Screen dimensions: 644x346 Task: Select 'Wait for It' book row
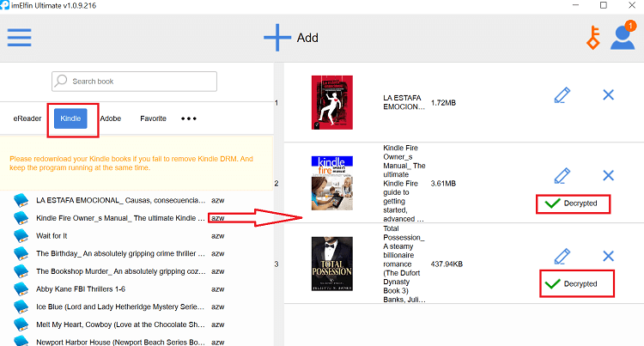(52, 236)
